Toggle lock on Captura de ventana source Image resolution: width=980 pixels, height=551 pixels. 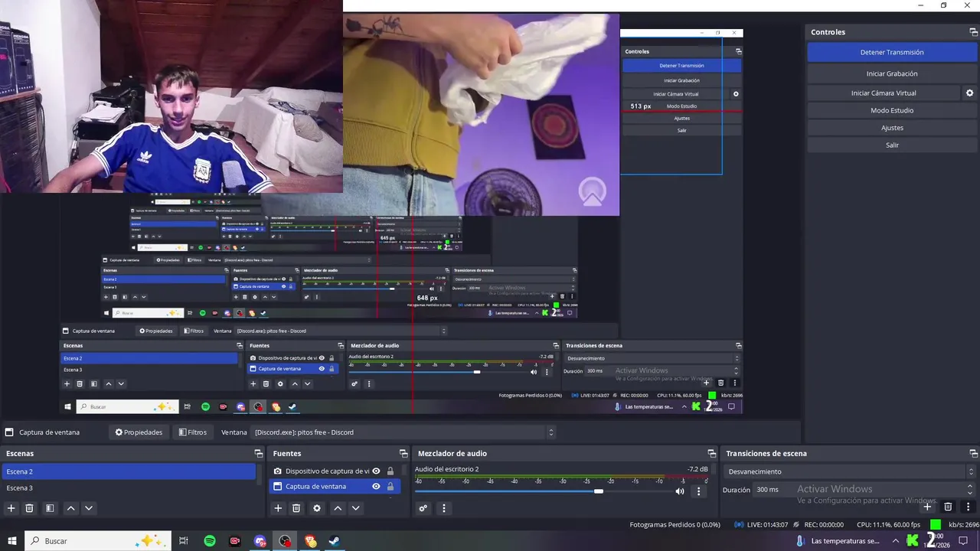390,487
